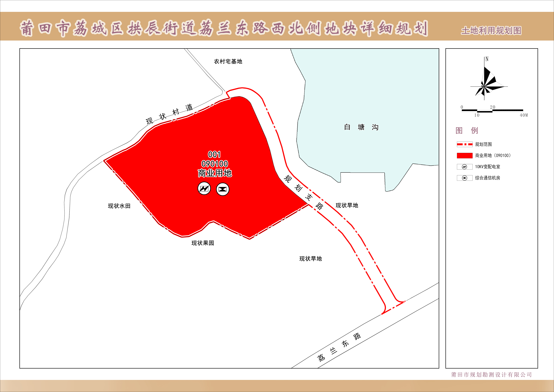Click the 现状果园 label
The height and width of the screenshot is (392, 554).
click(x=203, y=243)
